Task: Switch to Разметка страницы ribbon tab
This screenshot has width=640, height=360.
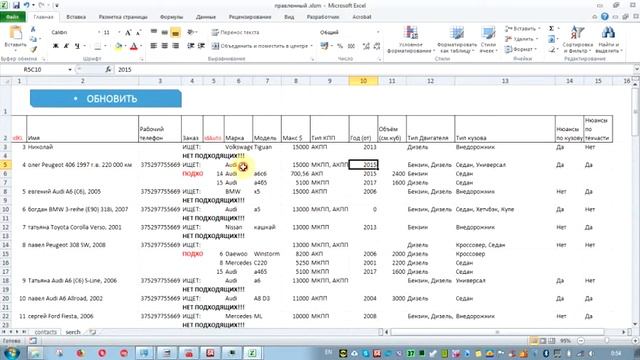Action: pos(123,17)
